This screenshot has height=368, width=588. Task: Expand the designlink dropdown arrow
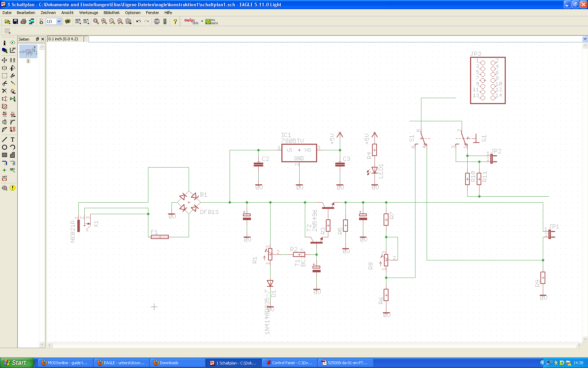click(x=202, y=21)
